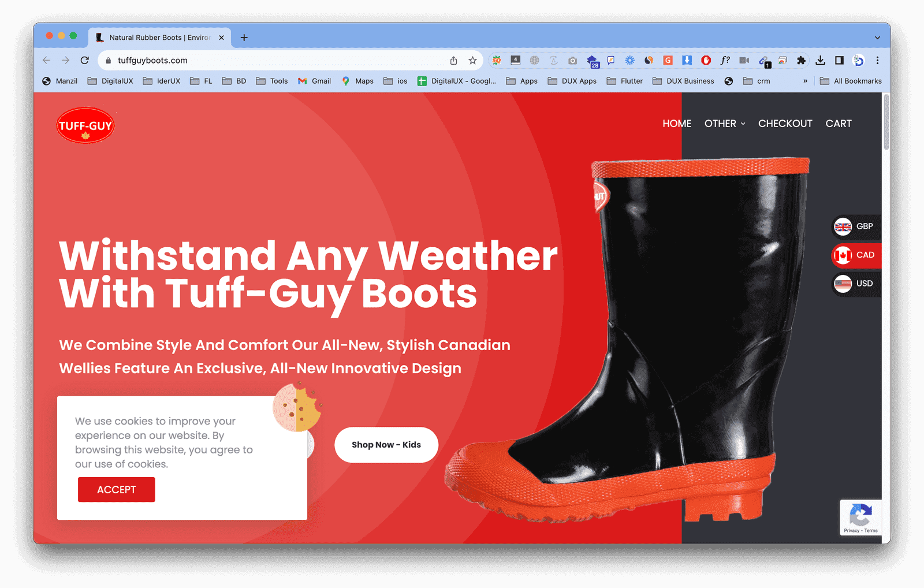Expand the OTHER navigation dropdown
Image resolution: width=924 pixels, height=588 pixels.
[x=725, y=124]
